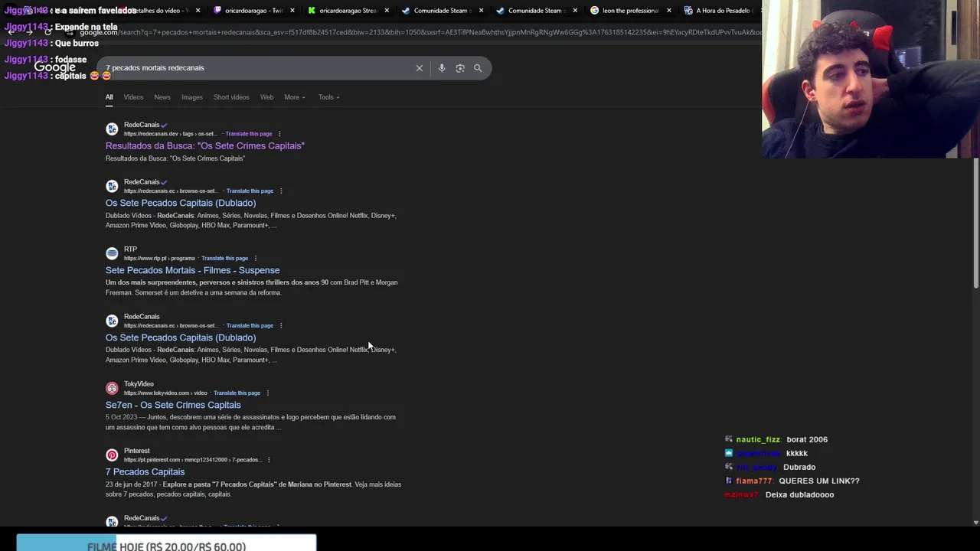
Task: Click 'Translate this page' for RTP result
Action: 224,259
